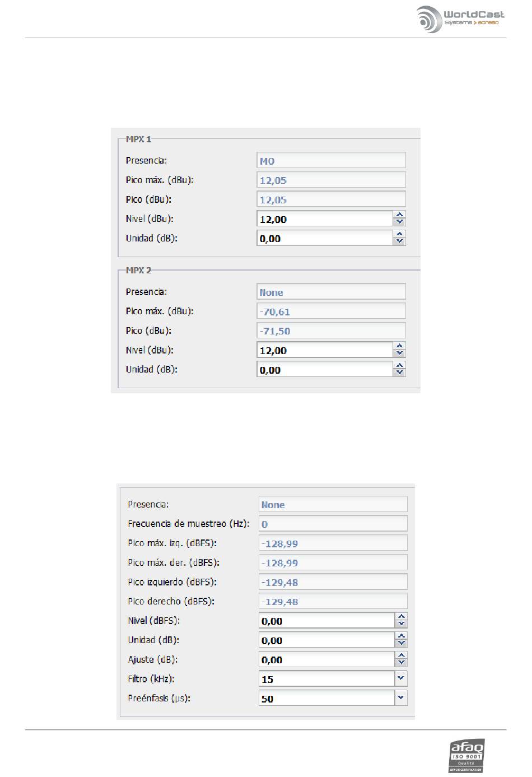
Task: Increase MPX 1 Nivel (dBu) spinner up arrow
Action: 399,215
